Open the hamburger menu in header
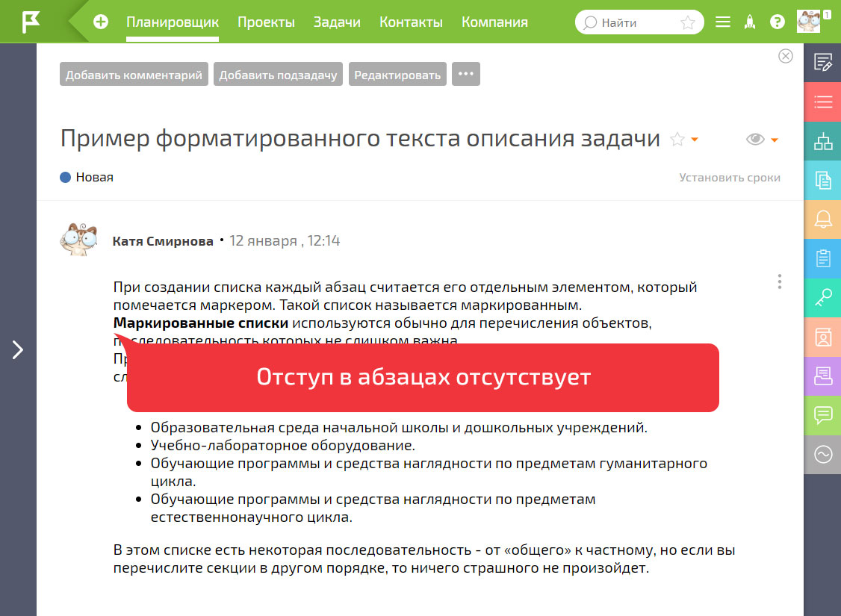Image resolution: width=841 pixels, height=616 pixels. (x=723, y=22)
